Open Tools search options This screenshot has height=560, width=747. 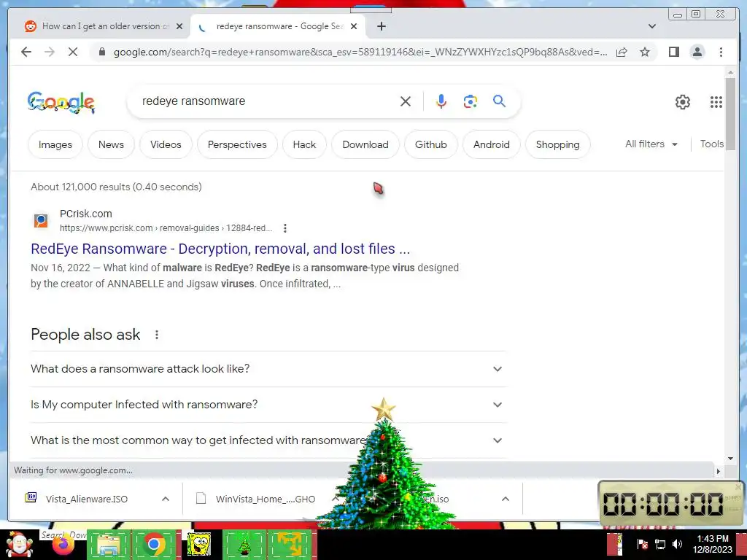coord(712,144)
